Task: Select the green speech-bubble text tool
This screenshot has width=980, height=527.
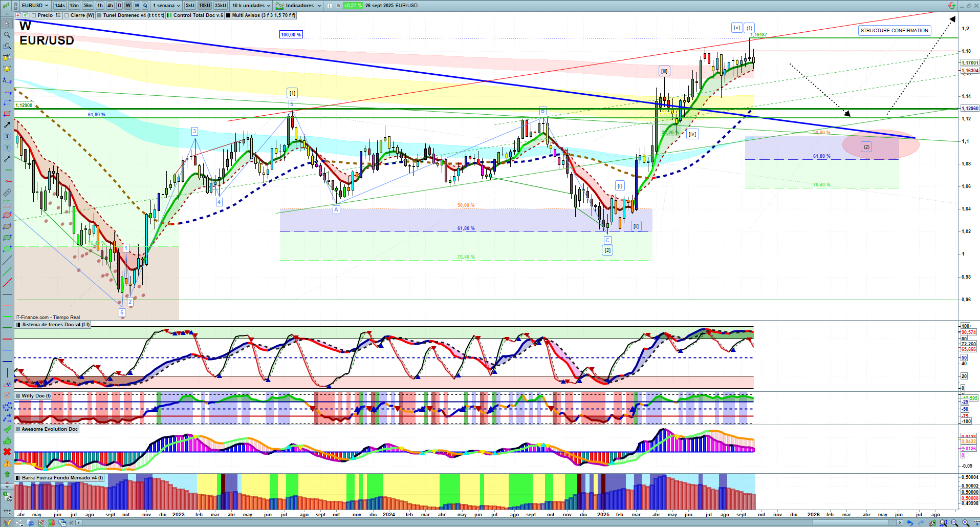Action: [x=7, y=147]
